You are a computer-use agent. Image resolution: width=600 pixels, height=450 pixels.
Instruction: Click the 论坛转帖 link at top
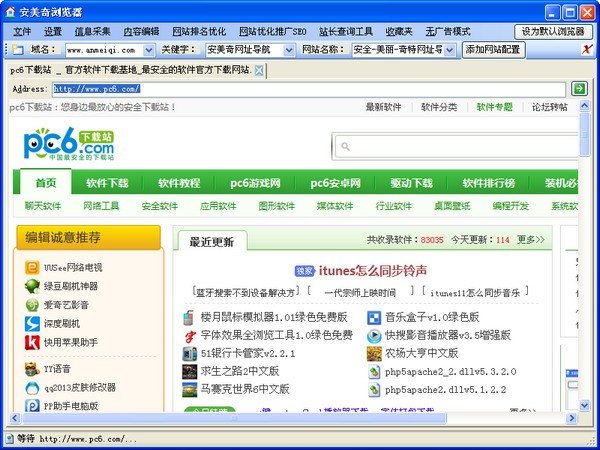550,107
